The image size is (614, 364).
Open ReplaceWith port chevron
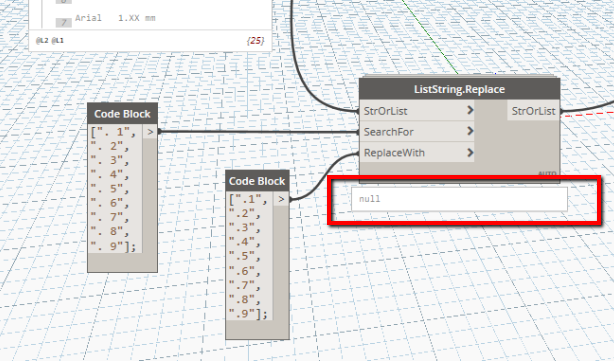pyautogui.click(x=470, y=152)
